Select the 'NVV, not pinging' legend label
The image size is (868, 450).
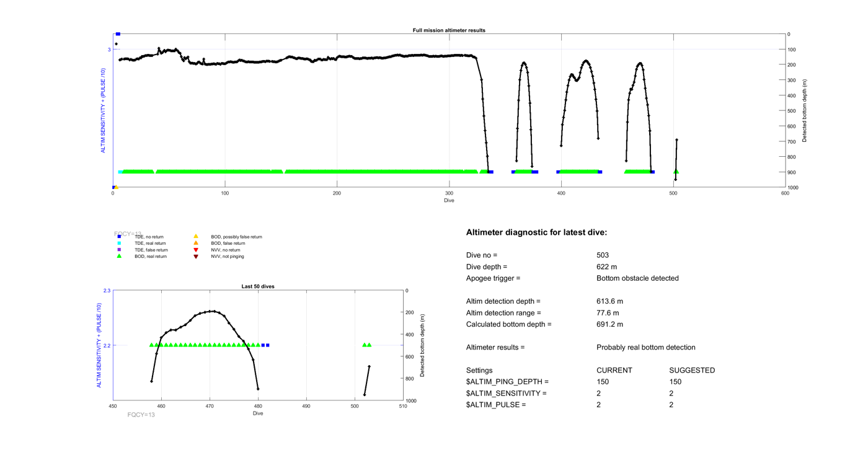pyautogui.click(x=228, y=257)
